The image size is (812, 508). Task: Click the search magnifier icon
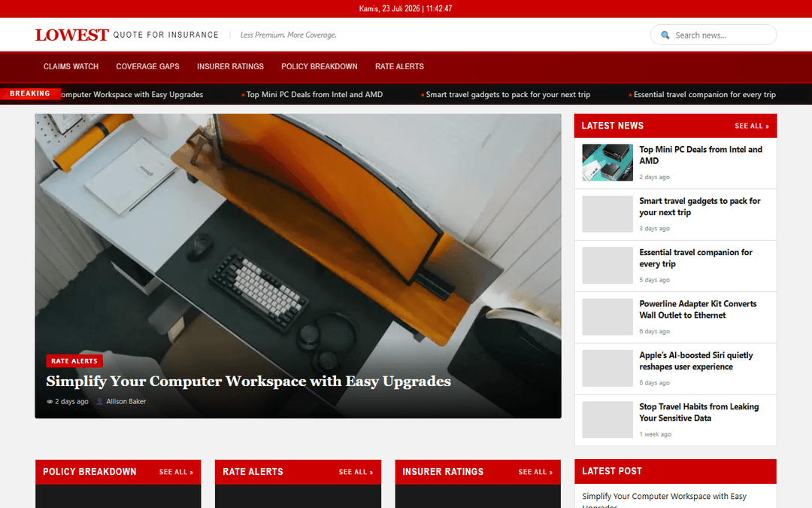point(665,35)
